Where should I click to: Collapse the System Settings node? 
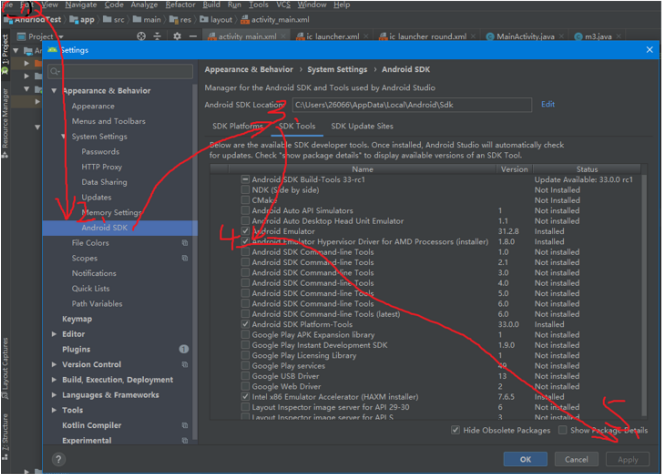[x=63, y=136]
